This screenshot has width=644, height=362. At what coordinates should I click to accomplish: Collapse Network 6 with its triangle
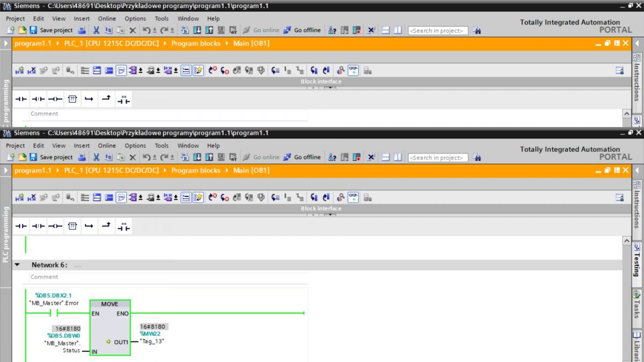coord(17,265)
